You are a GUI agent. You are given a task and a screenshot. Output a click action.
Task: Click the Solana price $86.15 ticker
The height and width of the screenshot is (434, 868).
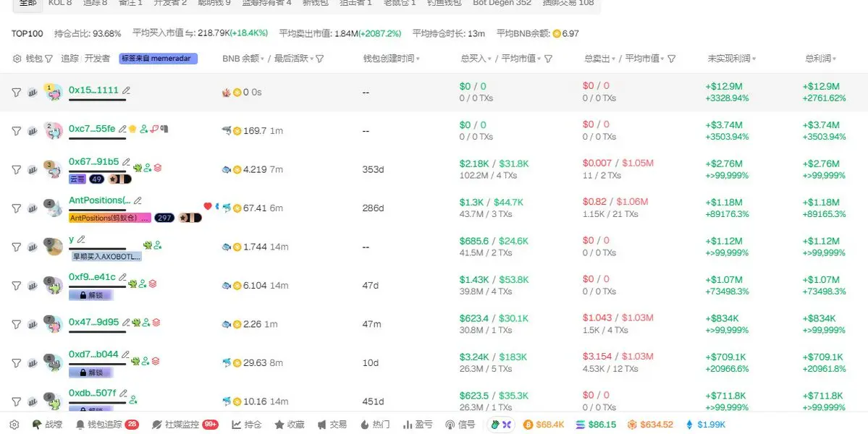point(596,425)
